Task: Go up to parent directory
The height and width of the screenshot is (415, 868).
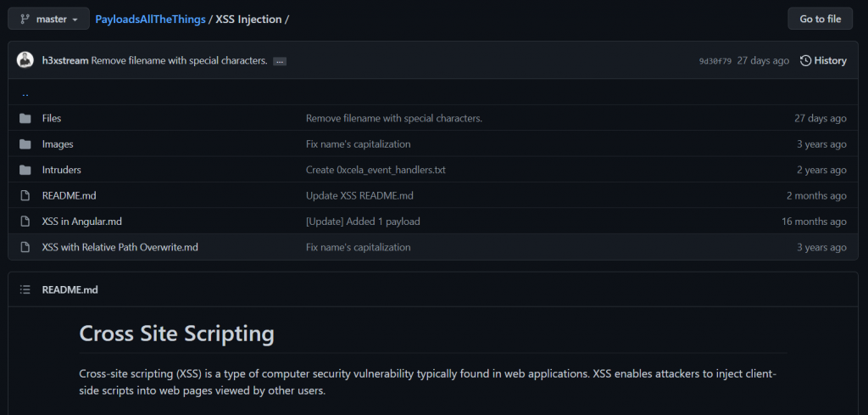Action: click(x=25, y=93)
